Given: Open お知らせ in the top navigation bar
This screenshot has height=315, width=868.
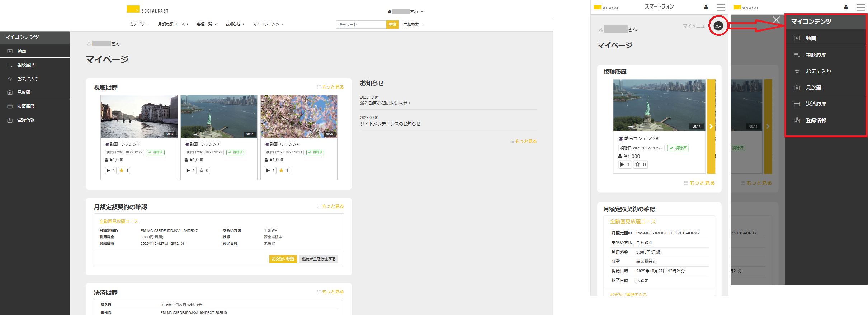Looking at the screenshot, I should (234, 24).
